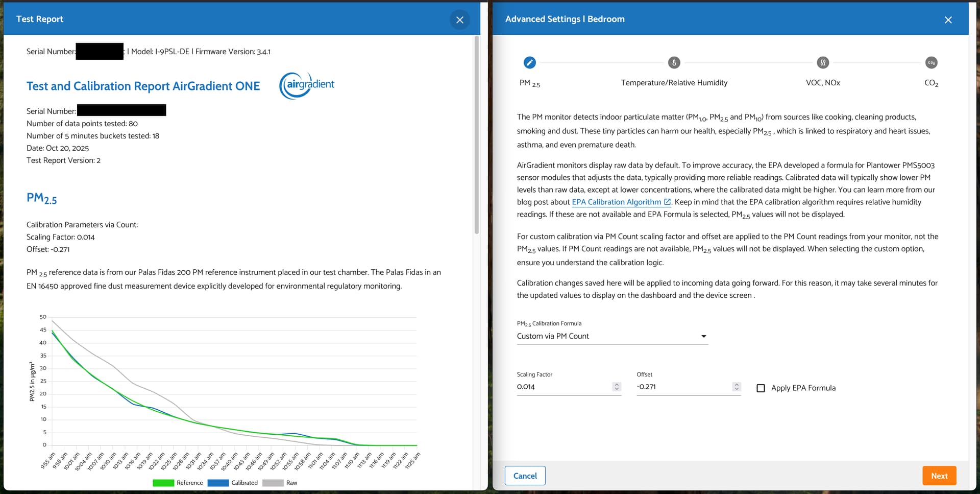Select the Temperature/Relative Humidity thermometer step icon

click(x=674, y=63)
